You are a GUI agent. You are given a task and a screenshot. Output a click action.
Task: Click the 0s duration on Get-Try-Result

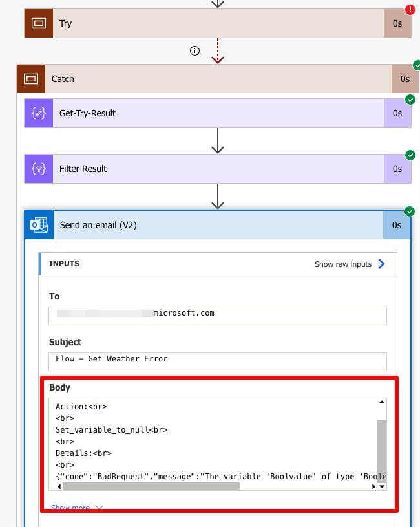tap(397, 113)
